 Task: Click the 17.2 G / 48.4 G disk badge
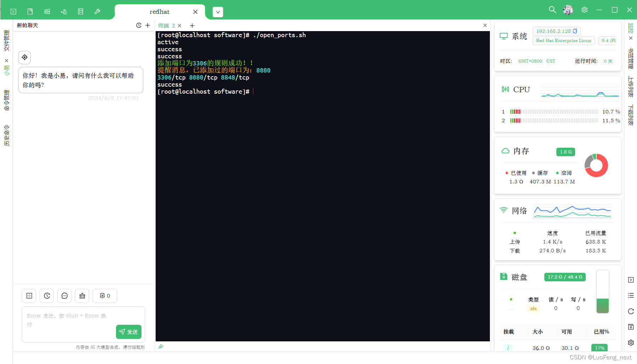click(565, 277)
